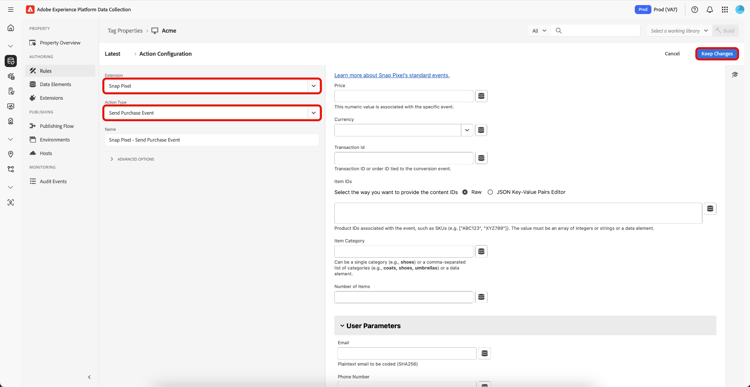
Task: Open the All search filter dropdown
Action: (x=539, y=31)
